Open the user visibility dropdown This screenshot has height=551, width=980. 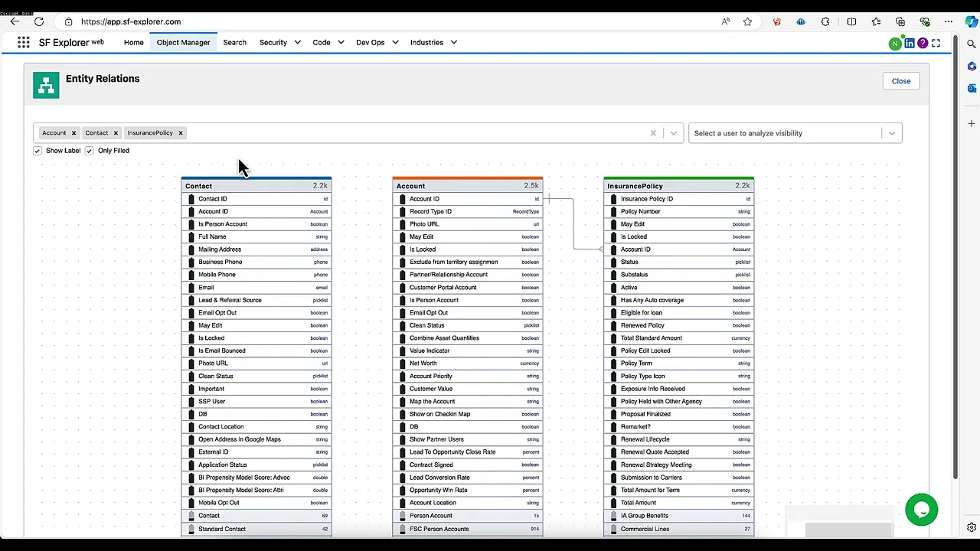(795, 133)
